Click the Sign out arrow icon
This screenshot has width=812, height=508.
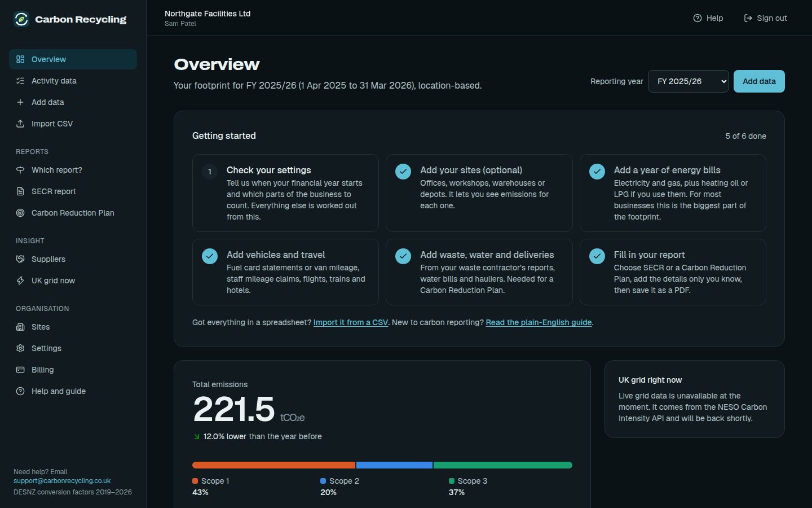click(748, 18)
